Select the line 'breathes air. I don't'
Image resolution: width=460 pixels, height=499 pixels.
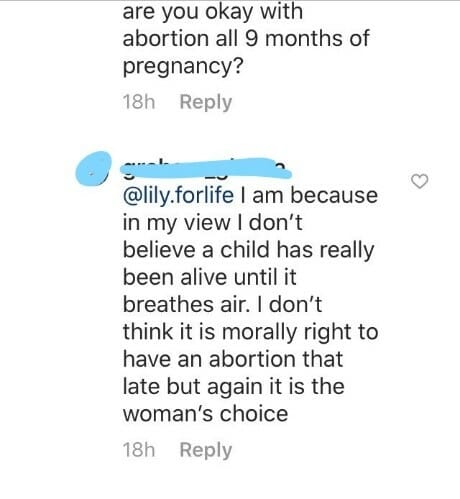pyautogui.click(x=222, y=305)
